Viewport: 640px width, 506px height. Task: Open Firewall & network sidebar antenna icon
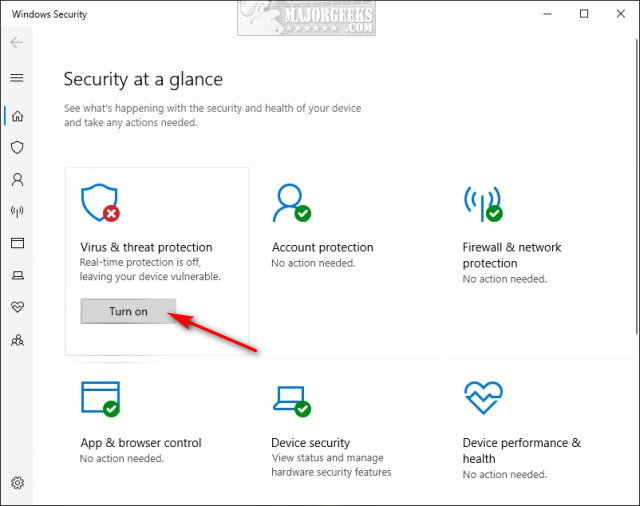tap(17, 211)
